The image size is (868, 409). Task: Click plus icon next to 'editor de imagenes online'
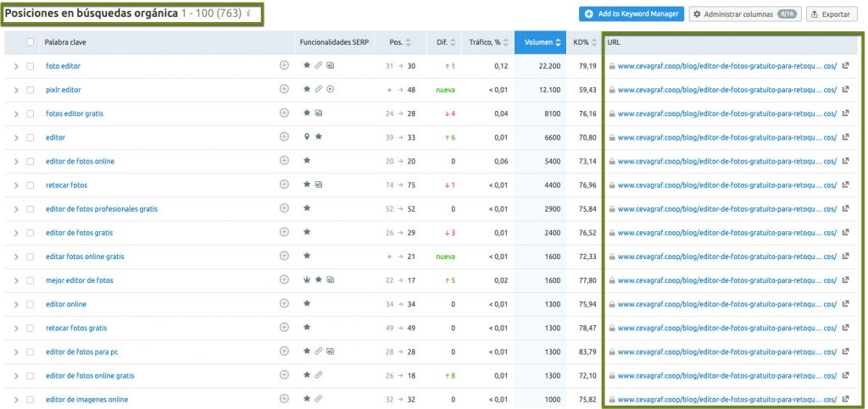284,399
